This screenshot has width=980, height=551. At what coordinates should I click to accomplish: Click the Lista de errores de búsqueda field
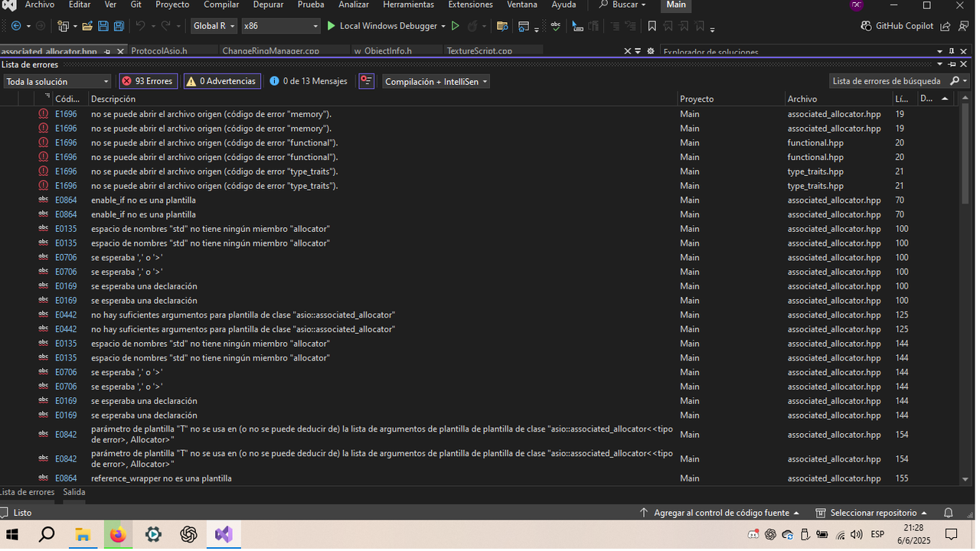(x=888, y=81)
